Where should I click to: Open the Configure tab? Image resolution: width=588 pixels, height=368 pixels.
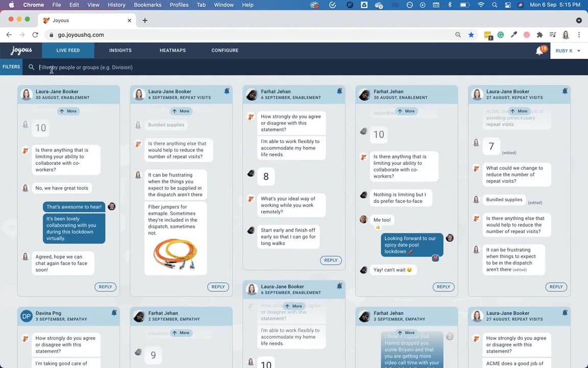tap(225, 50)
